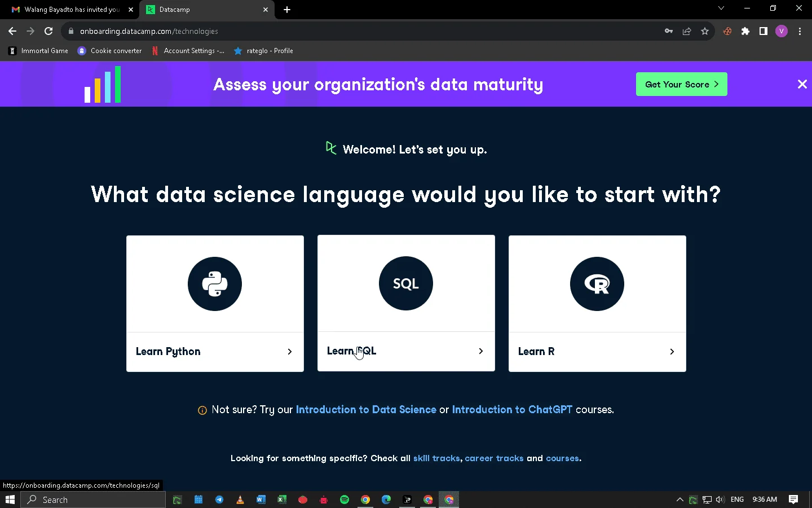
Task: Open the Account Settings bookmark
Action: 188,51
